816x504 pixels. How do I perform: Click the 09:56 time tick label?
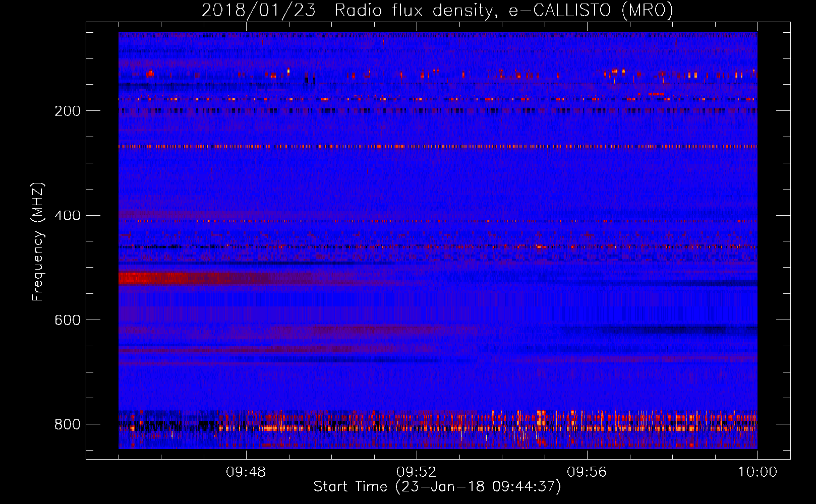pos(587,472)
